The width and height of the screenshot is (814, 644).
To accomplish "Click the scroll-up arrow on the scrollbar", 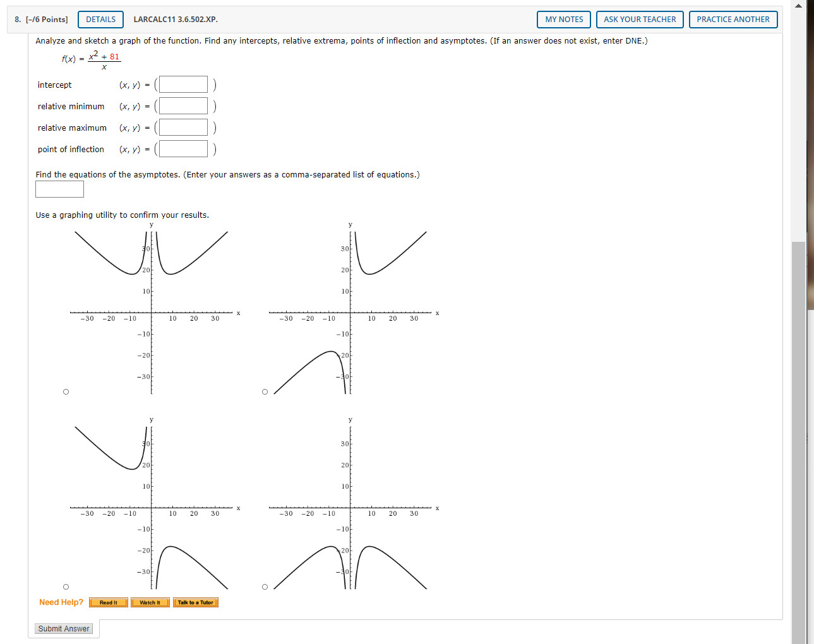I will 798,5.
